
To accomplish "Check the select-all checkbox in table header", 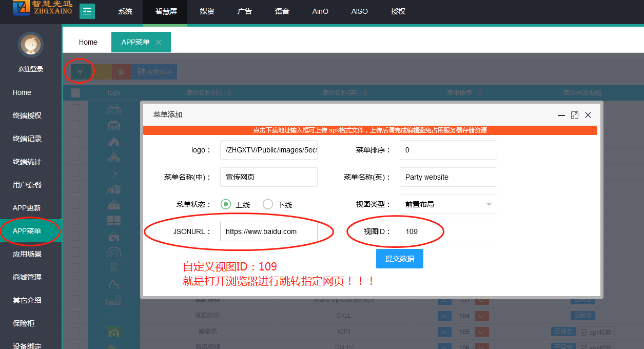I will (x=75, y=93).
